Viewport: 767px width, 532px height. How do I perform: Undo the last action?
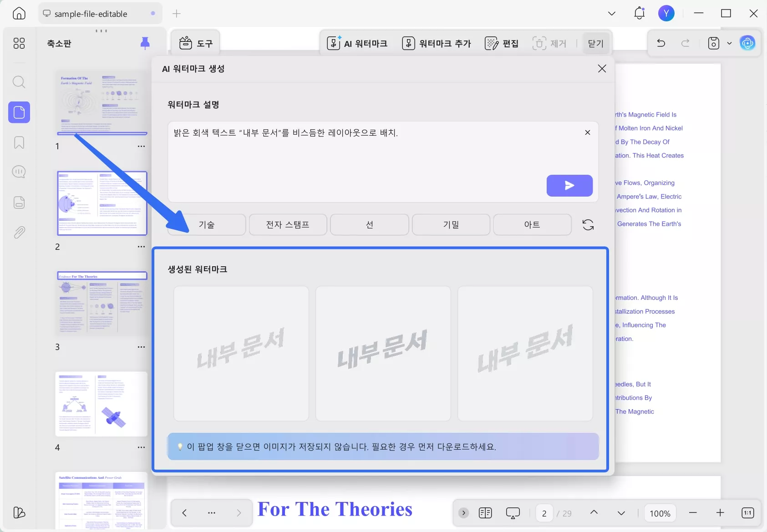click(x=660, y=43)
